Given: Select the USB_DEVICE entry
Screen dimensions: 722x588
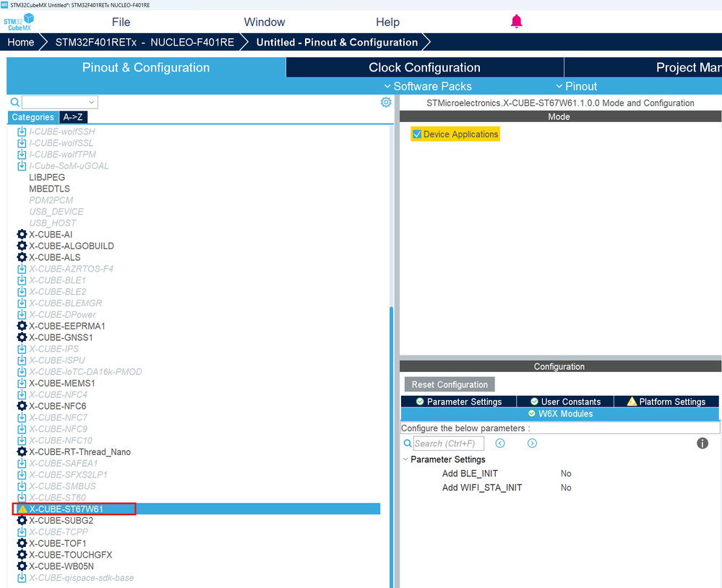Looking at the screenshot, I should click(56, 212).
